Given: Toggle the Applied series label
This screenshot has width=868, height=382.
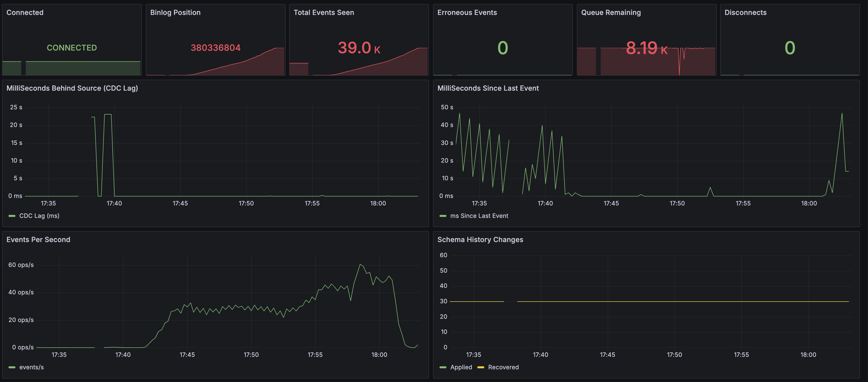Looking at the screenshot, I should click(x=461, y=367).
